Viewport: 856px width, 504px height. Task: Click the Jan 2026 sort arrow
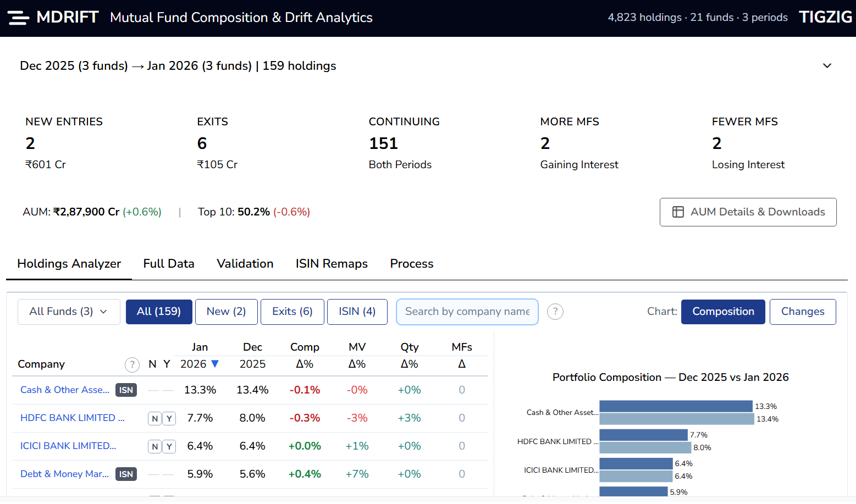(x=215, y=364)
